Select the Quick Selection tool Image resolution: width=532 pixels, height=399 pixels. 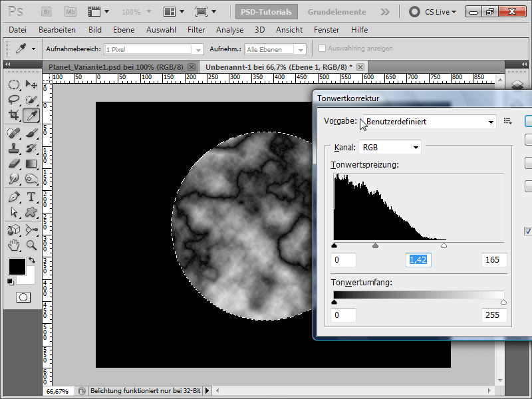click(x=31, y=100)
